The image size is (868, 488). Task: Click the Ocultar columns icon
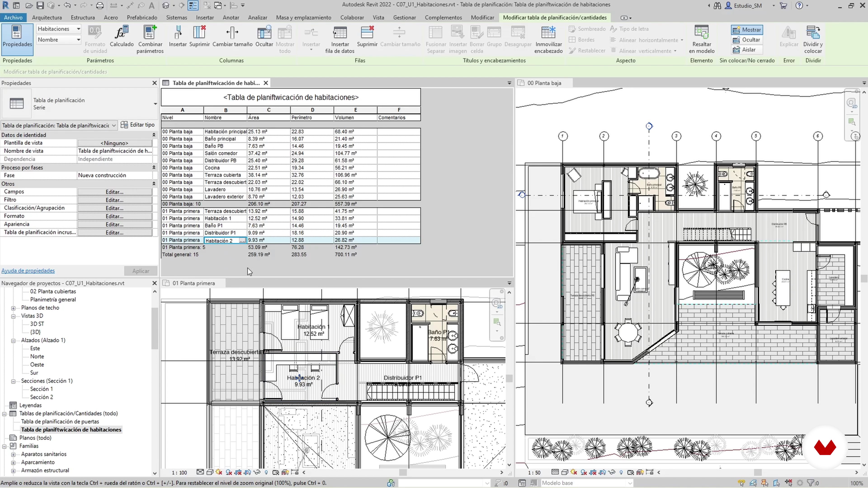point(264,33)
